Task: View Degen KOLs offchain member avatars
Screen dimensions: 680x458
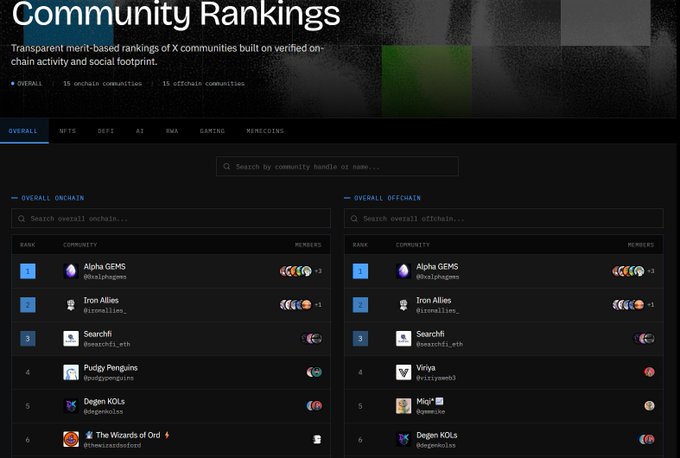Action: click(x=647, y=439)
